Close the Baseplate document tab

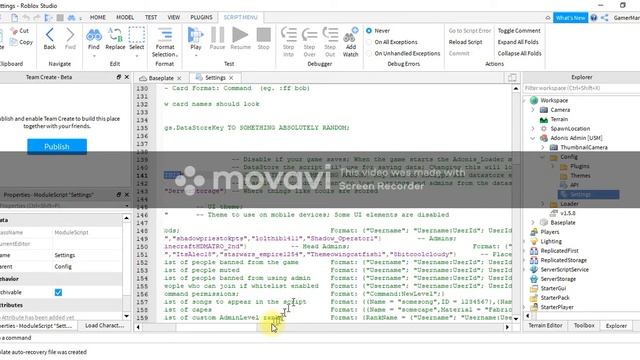179,78
